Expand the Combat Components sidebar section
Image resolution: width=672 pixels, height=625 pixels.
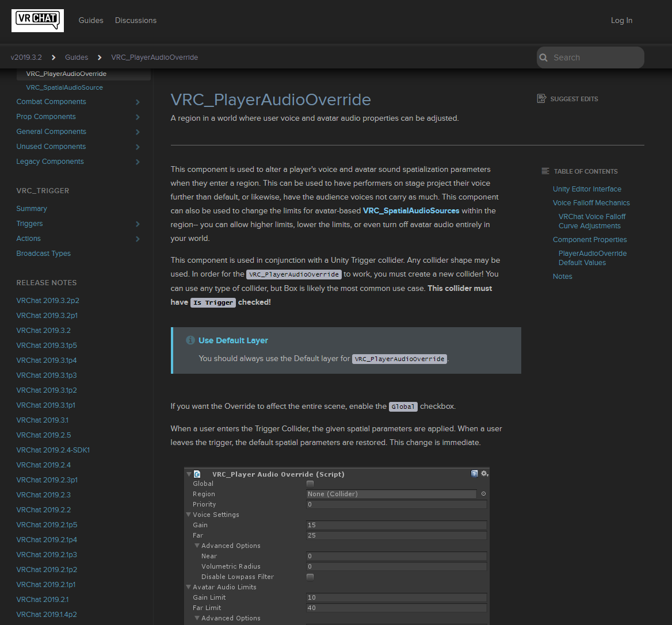(x=138, y=102)
